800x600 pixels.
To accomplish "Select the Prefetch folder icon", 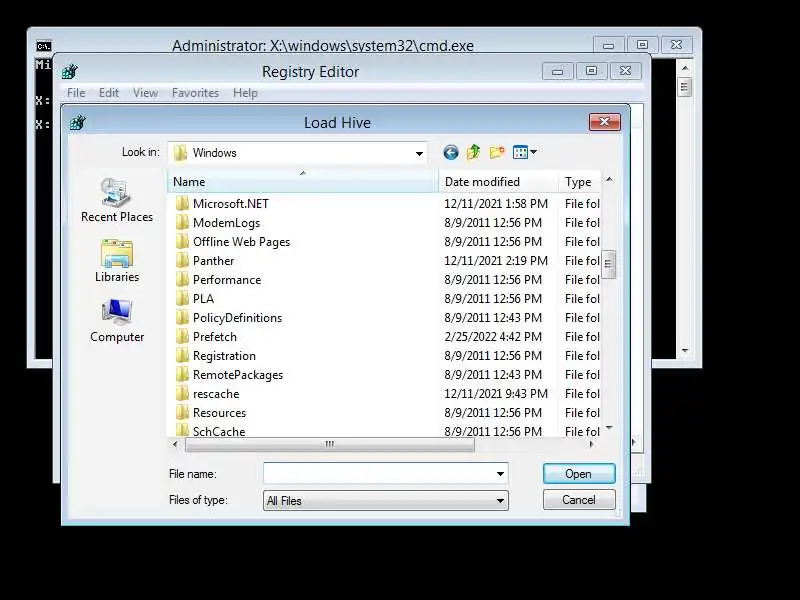I will point(182,337).
